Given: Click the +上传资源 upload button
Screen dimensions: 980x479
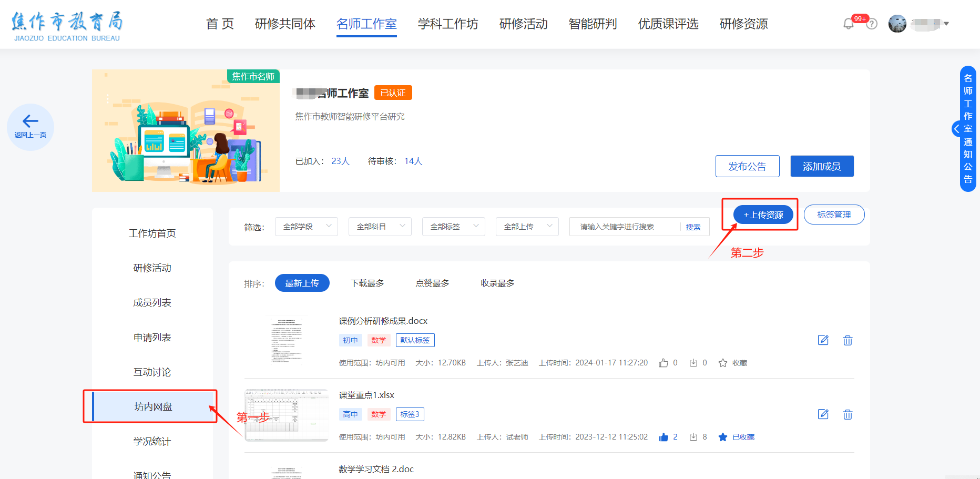Looking at the screenshot, I should [763, 215].
